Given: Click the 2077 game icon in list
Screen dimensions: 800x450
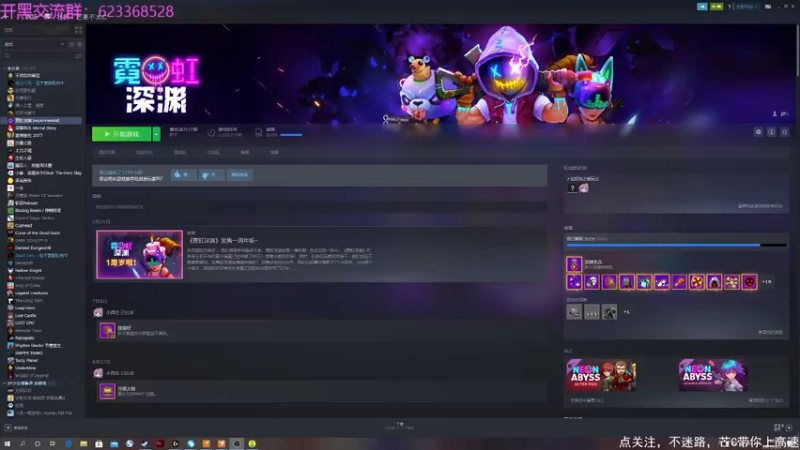Looking at the screenshot, I should (x=10, y=135).
